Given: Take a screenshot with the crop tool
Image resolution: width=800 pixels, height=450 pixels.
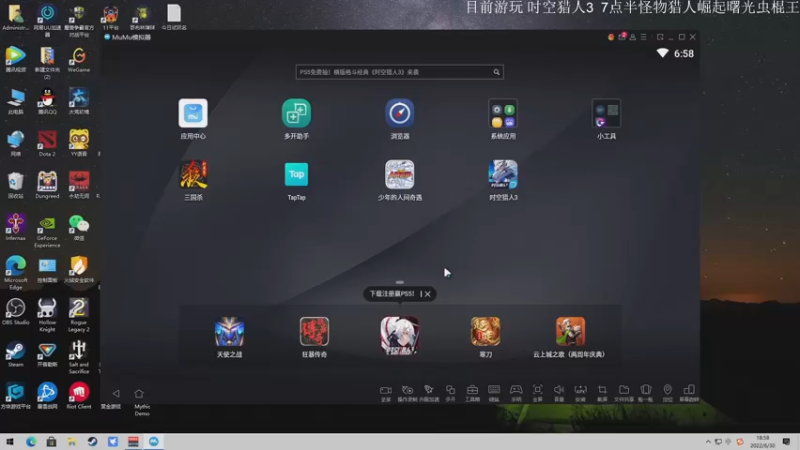Looking at the screenshot, I should point(603,392).
